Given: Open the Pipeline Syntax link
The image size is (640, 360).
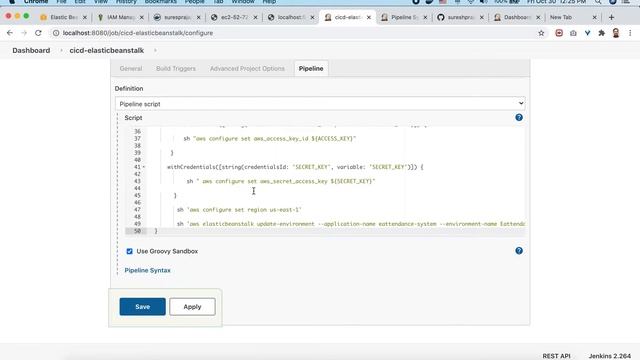Looking at the screenshot, I should pos(147,270).
